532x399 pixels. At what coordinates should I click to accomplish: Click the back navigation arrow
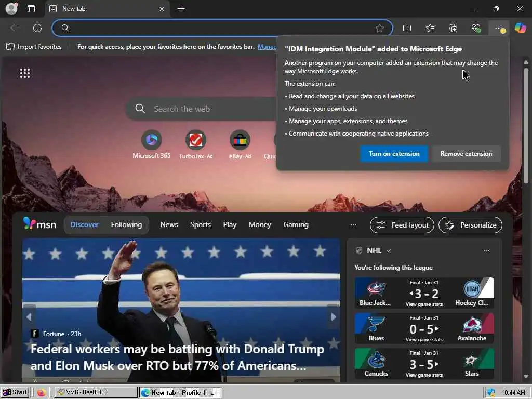(x=15, y=28)
